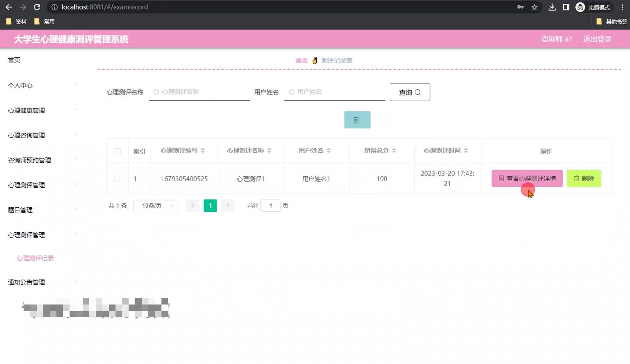Toggle the select-all checkbox in the table header
Viewport: 630px width, 364px height.
pos(118,151)
